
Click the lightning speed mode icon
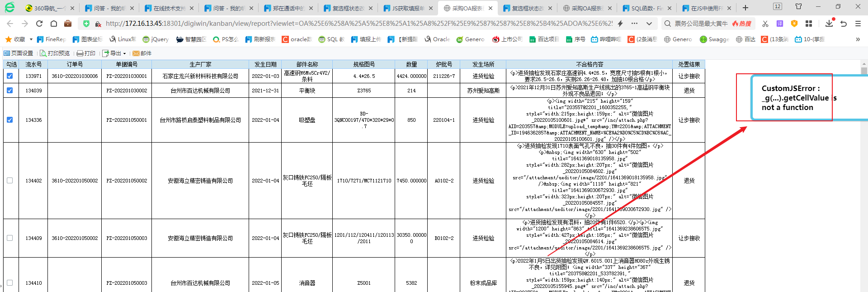[620, 24]
